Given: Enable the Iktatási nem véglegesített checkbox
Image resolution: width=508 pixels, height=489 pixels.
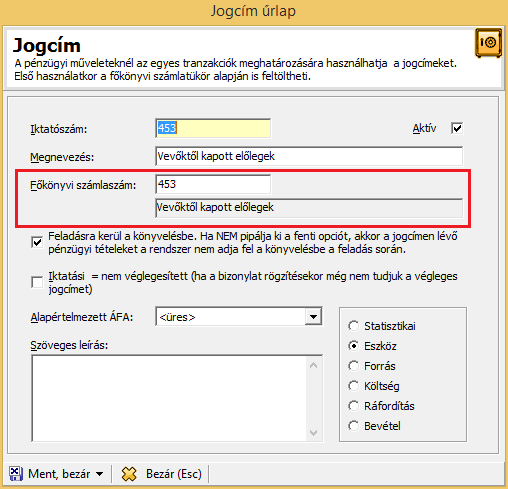Looking at the screenshot, I should 37,282.
